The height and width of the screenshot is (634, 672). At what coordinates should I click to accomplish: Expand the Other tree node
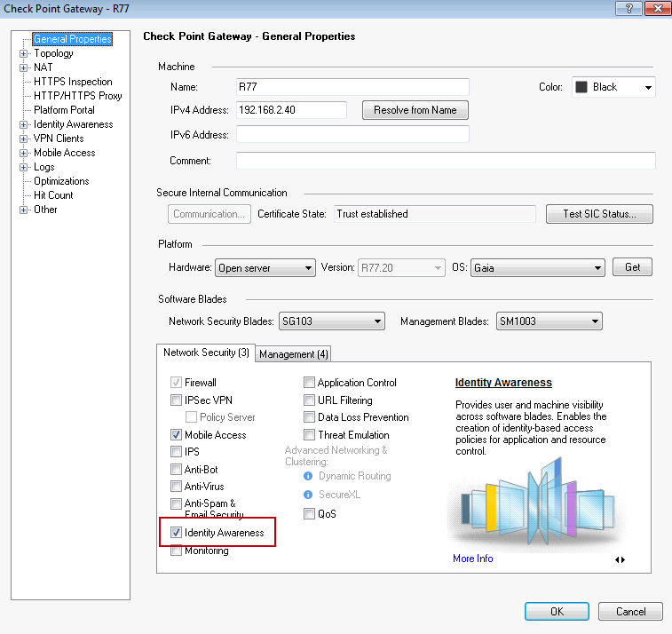click(23, 210)
